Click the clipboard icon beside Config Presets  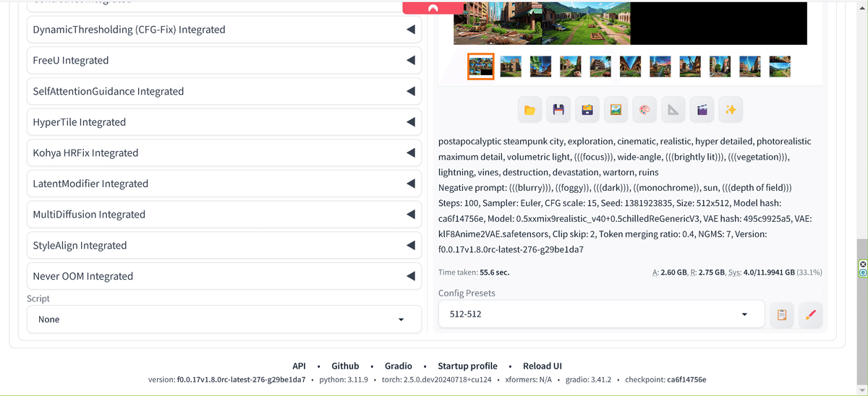(x=782, y=314)
